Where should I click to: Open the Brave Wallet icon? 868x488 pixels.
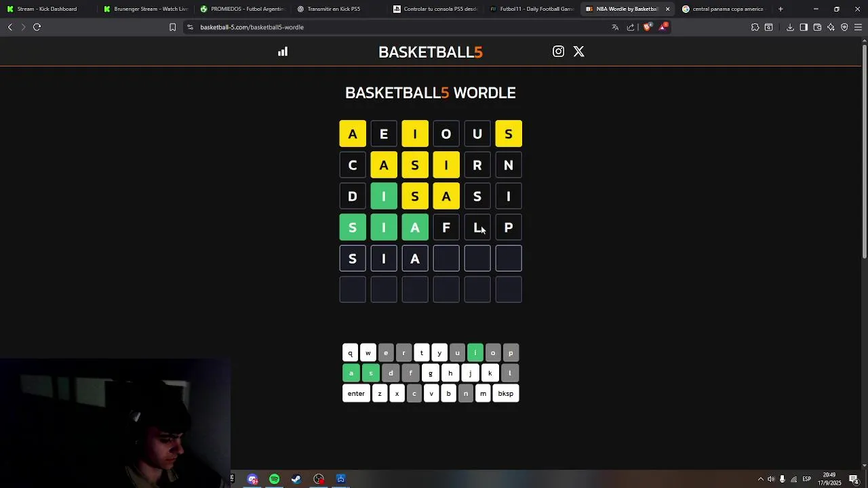(817, 27)
